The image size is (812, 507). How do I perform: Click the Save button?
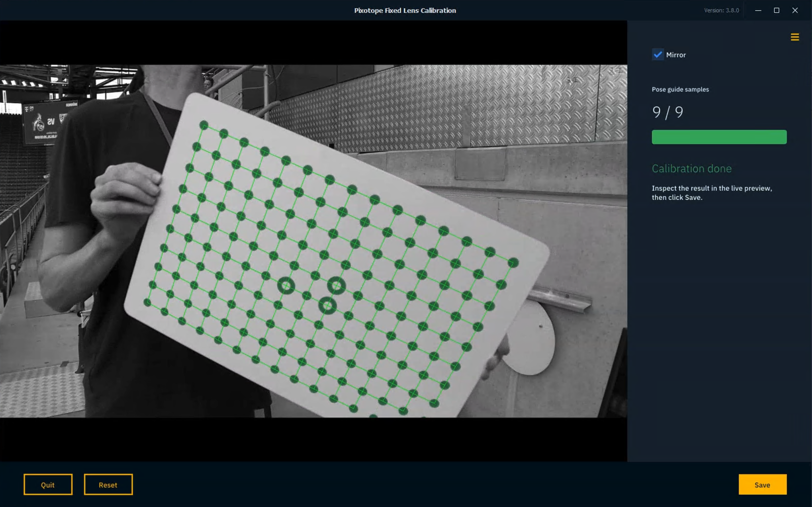762,485
